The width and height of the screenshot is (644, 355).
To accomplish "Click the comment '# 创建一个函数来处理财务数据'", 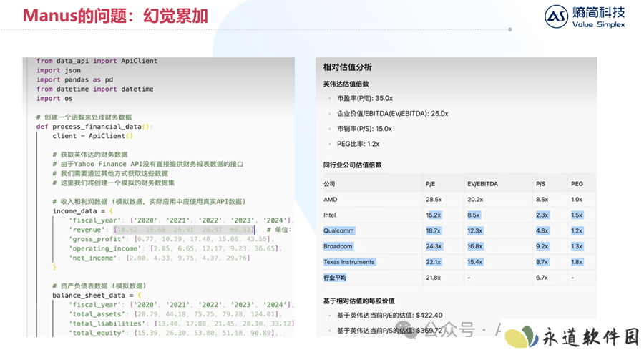I will click(x=84, y=117).
